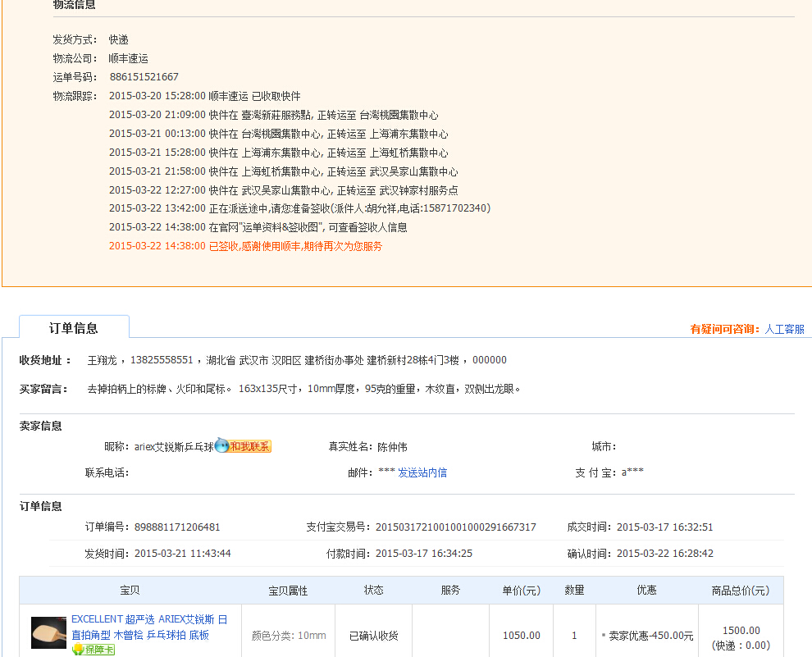
Task: Click the 已确认收货 status cell
Action: click(x=373, y=636)
